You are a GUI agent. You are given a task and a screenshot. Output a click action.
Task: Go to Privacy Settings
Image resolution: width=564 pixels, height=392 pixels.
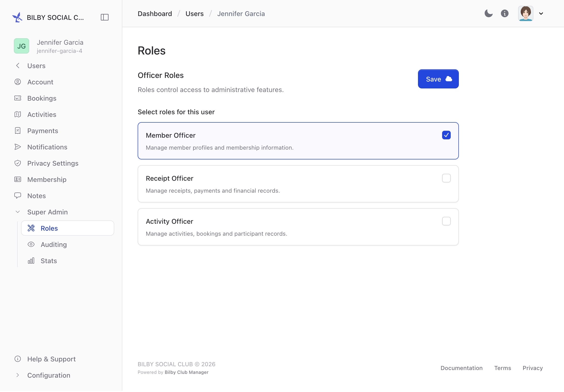(x=53, y=163)
